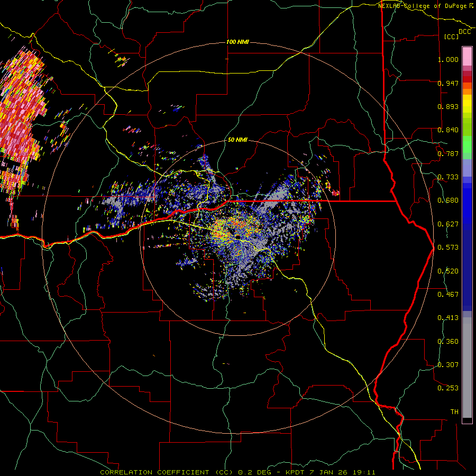Click the 0.947 scale value

(448, 83)
